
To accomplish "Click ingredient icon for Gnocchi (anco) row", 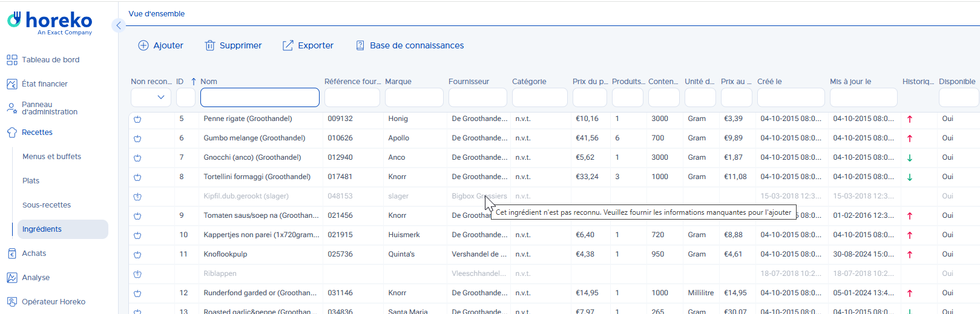I will [137, 158].
